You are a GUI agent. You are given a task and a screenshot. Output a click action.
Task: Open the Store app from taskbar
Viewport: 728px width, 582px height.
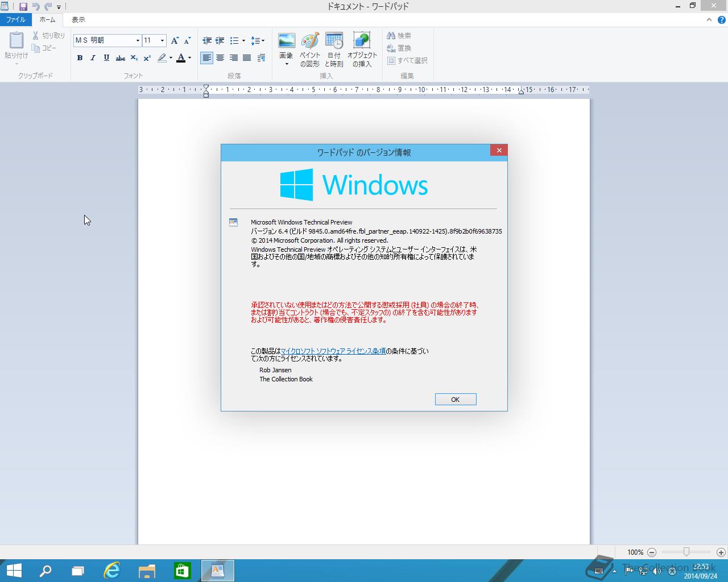coord(183,571)
